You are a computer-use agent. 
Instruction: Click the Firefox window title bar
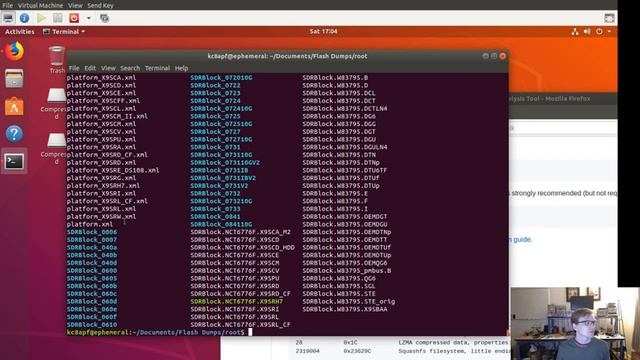562,99
